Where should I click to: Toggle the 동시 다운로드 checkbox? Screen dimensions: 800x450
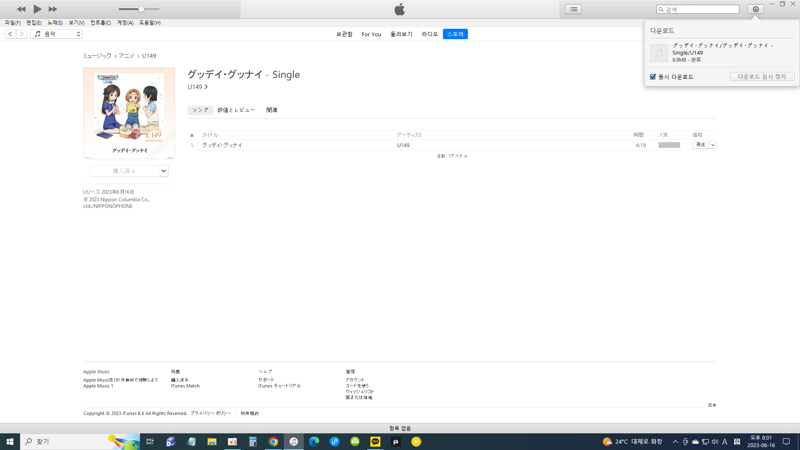[653, 77]
